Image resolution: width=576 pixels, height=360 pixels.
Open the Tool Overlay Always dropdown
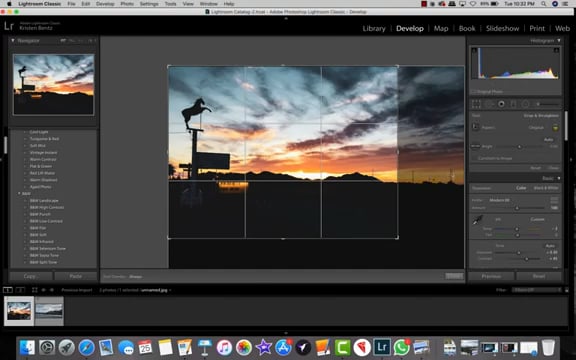click(136, 277)
